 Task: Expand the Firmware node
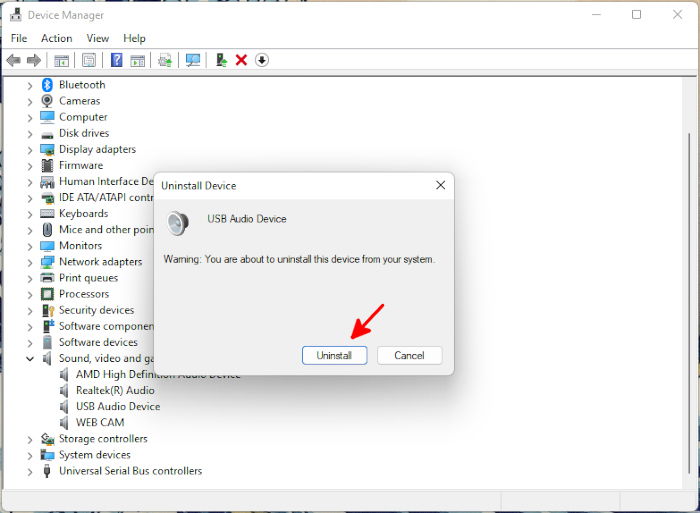point(30,166)
